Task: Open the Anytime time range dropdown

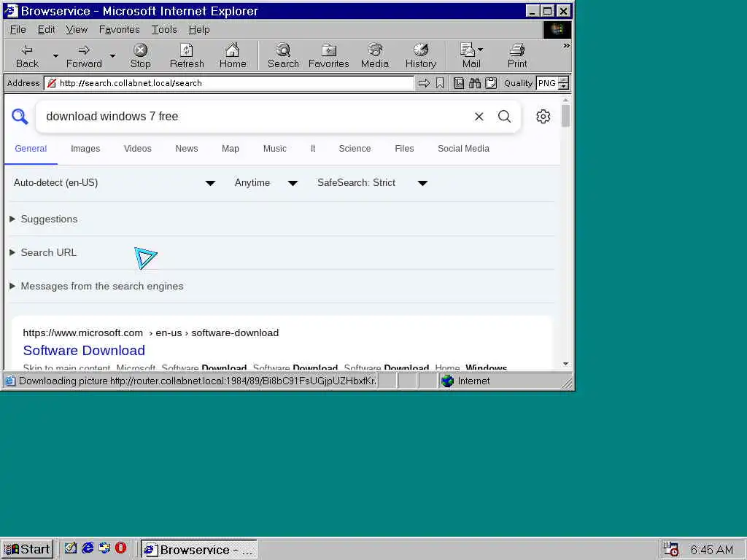Action: [266, 183]
